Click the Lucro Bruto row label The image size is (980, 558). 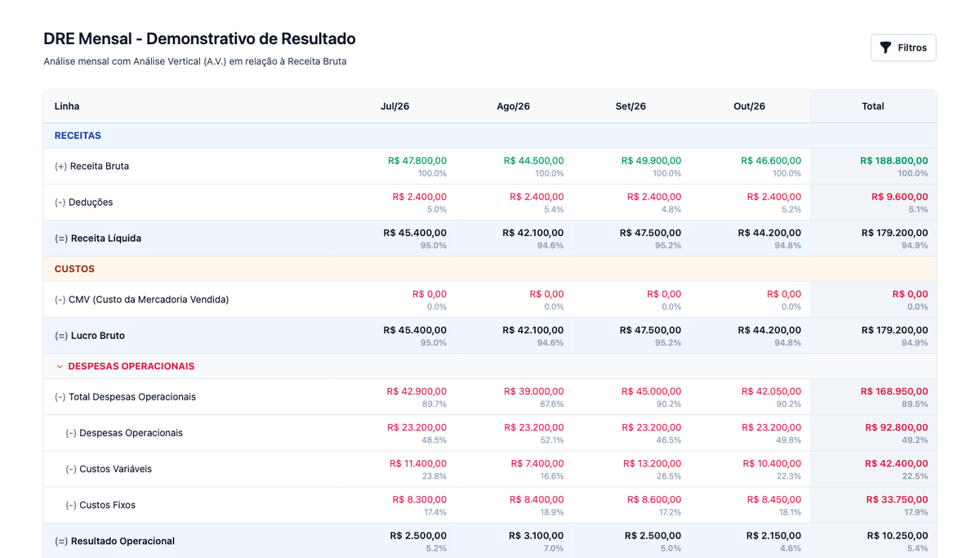point(90,336)
